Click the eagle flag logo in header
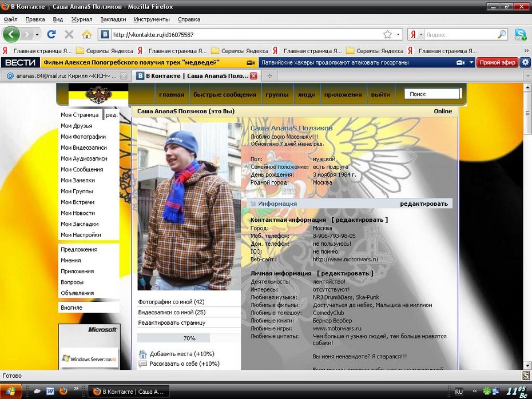This screenshot has height=399, width=532. [98, 94]
